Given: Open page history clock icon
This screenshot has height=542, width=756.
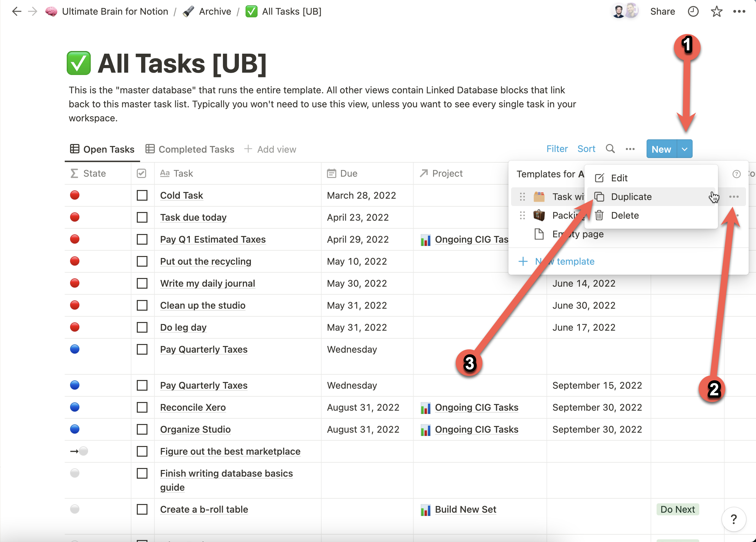Looking at the screenshot, I should (693, 11).
